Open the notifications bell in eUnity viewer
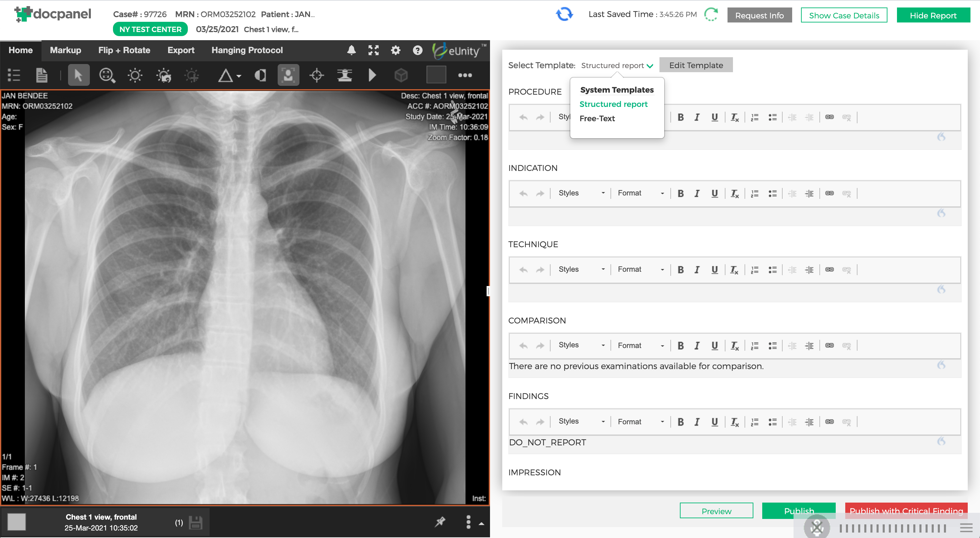The image size is (980, 538). click(x=352, y=50)
